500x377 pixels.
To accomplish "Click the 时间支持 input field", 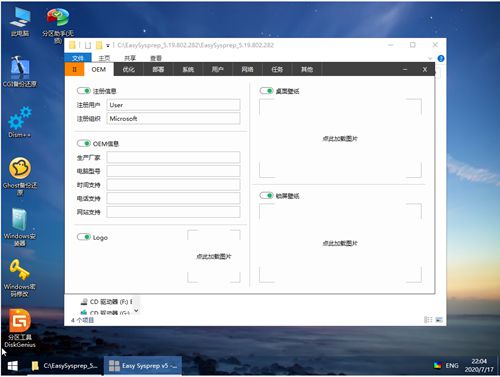I will point(173,185).
